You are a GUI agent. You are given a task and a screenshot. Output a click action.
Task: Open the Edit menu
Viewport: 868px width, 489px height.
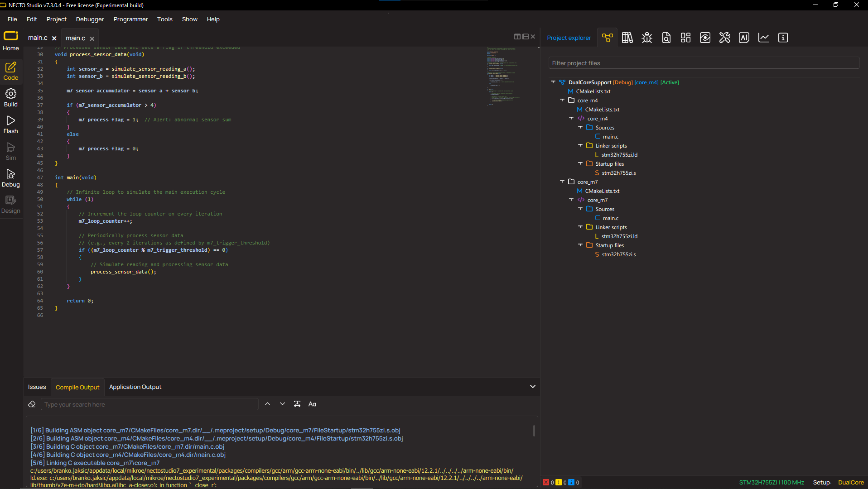pos(32,19)
